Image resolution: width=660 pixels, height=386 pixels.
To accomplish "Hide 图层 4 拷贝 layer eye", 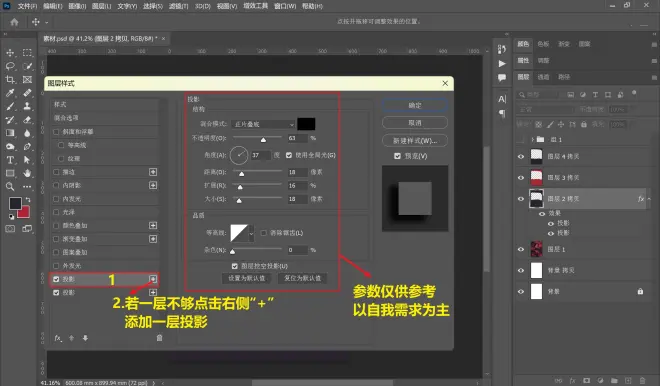I will (x=521, y=157).
